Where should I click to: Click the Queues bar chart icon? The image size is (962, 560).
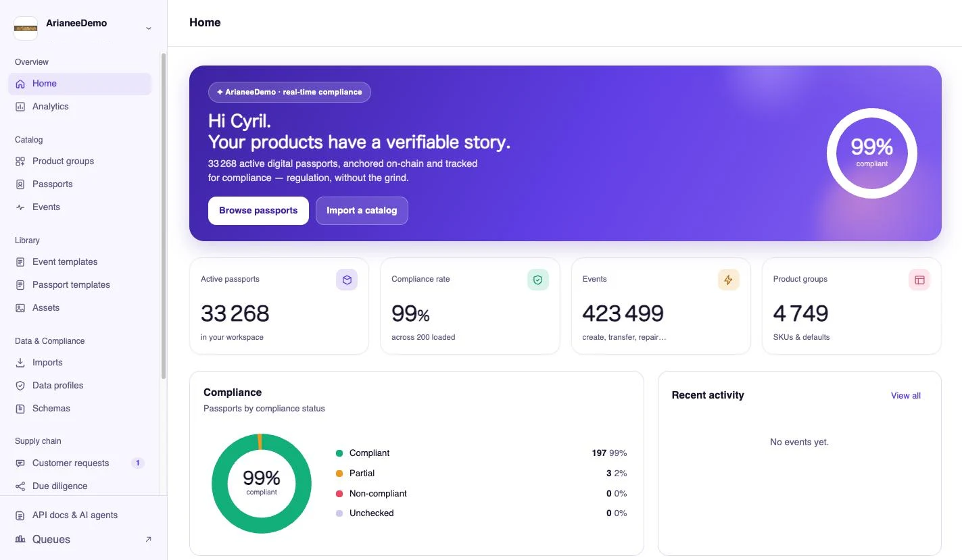tap(20, 539)
